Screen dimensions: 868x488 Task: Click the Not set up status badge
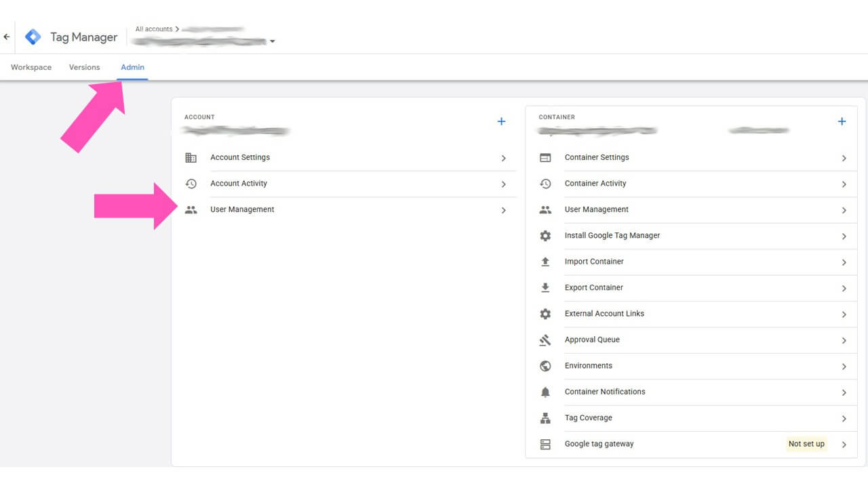pyautogui.click(x=806, y=445)
